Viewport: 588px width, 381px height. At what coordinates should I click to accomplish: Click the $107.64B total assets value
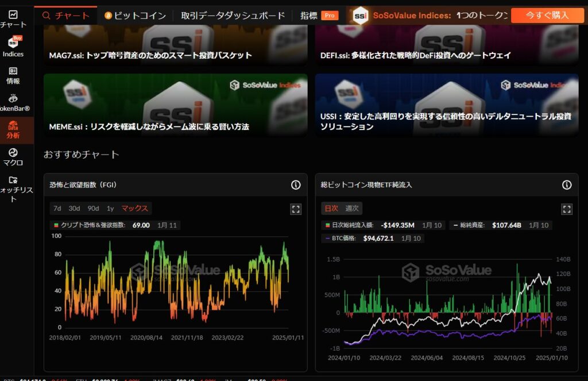[506, 225]
